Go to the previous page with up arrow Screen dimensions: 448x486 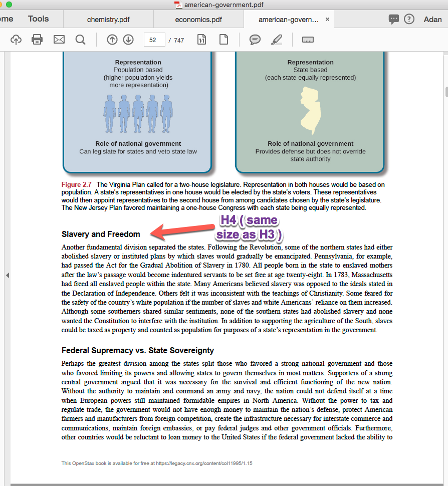pyautogui.click(x=112, y=40)
